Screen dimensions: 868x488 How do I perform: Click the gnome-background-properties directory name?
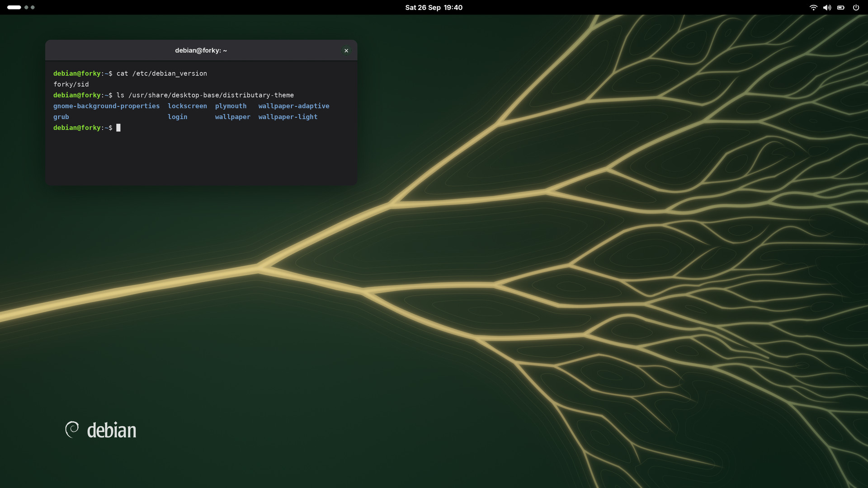click(x=106, y=106)
